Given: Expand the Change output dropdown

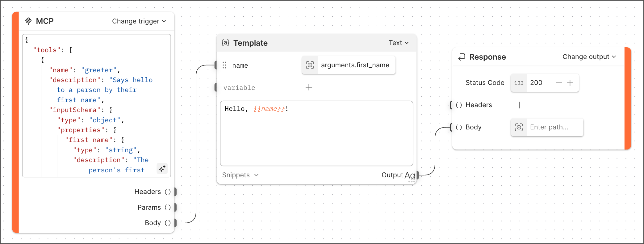Looking at the screenshot, I should 589,57.
